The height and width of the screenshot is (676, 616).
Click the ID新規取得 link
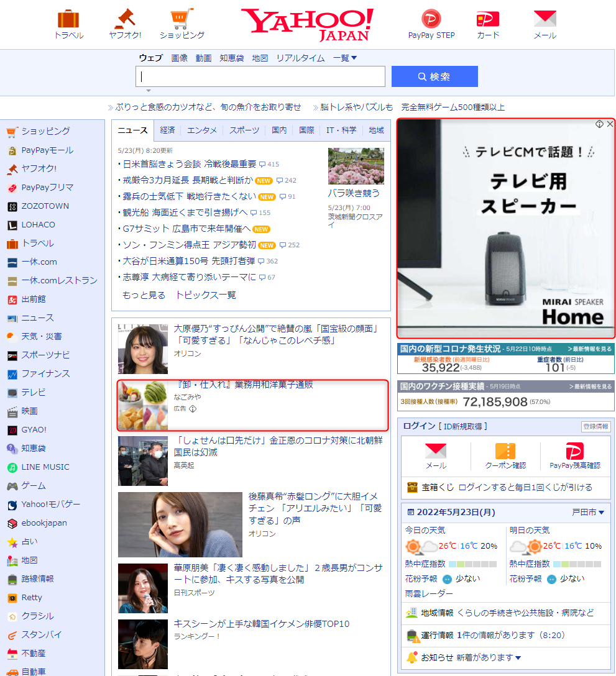click(463, 426)
